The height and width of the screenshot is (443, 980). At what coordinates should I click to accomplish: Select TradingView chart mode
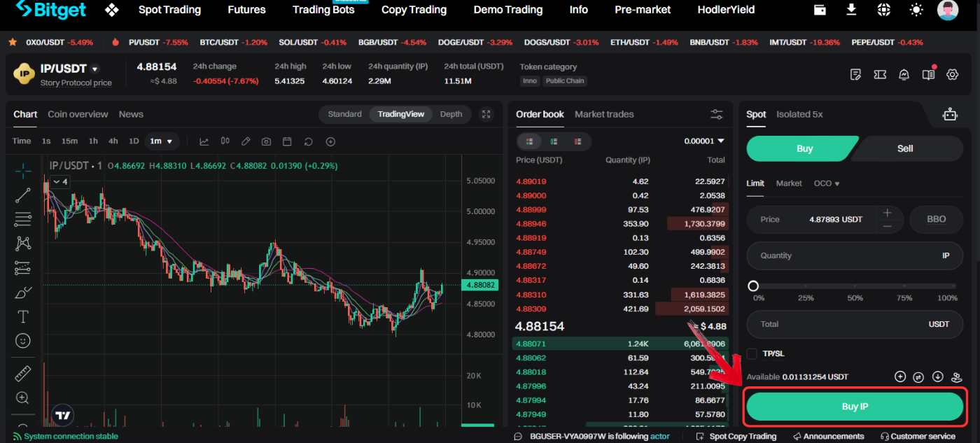400,114
